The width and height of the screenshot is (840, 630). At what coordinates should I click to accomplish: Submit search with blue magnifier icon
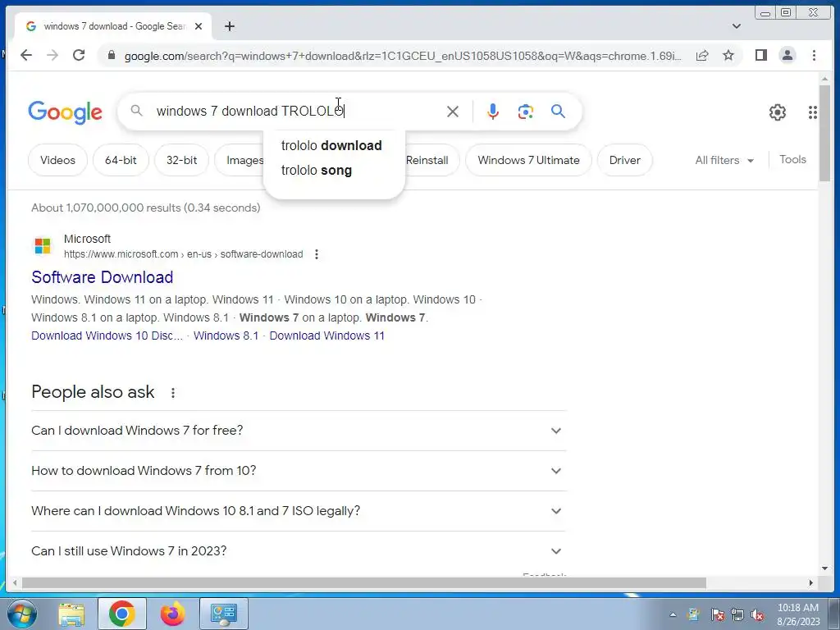coord(558,112)
